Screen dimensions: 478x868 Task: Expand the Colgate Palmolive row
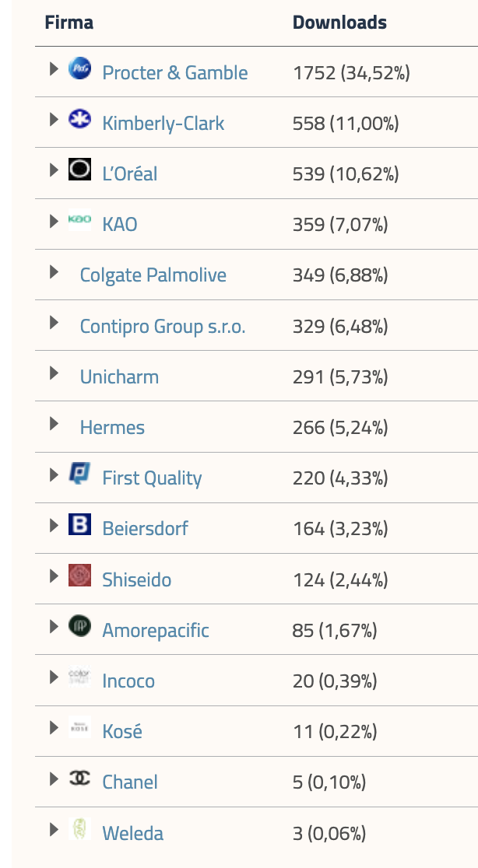[x=54, y=271]
